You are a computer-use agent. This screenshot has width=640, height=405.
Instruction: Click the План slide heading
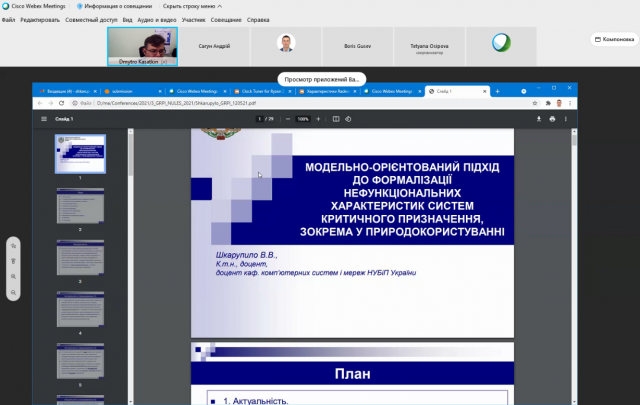coord(353,374)
